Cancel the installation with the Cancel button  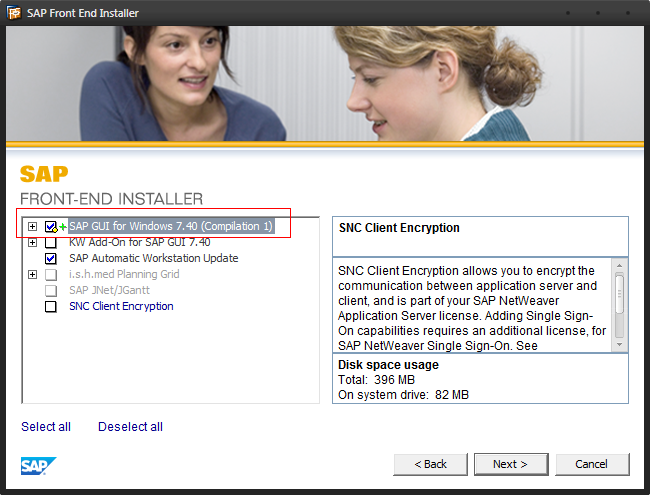click(x=589, y=464)
